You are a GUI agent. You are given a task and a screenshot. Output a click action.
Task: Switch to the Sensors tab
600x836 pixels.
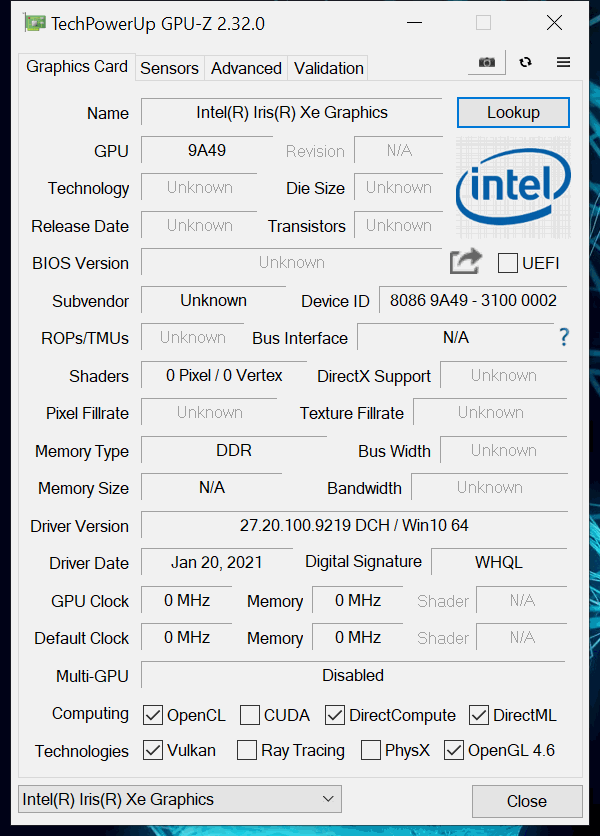tap(169, 68)
